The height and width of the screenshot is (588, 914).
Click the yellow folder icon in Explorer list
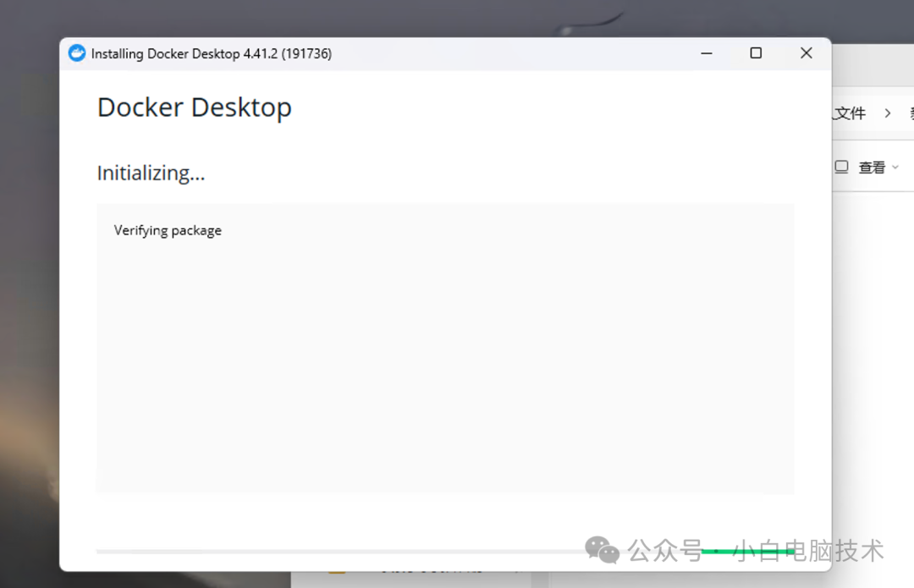(x=335, y=573)
